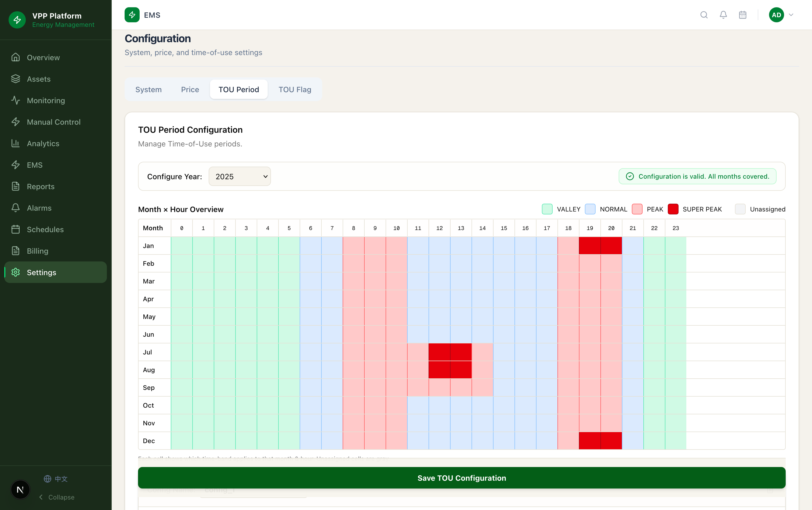Save the TOU Configuration
The image size is (812, 510).
[462, 478]
